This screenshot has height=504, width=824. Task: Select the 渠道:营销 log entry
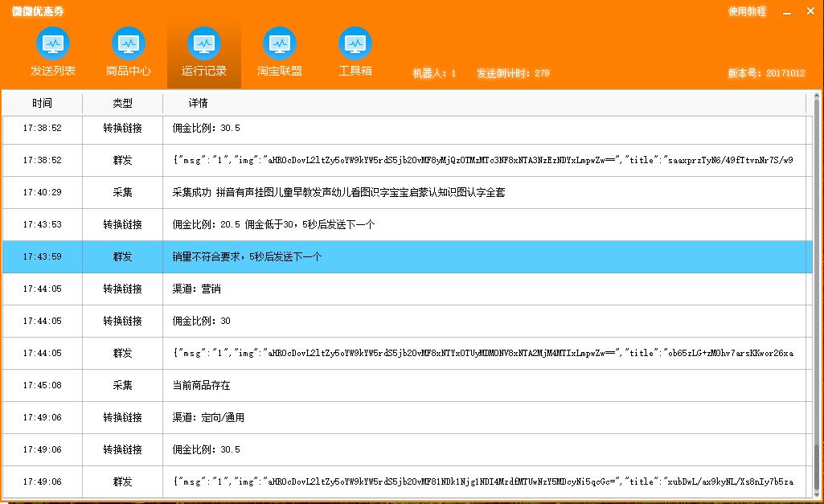(322, 289)
